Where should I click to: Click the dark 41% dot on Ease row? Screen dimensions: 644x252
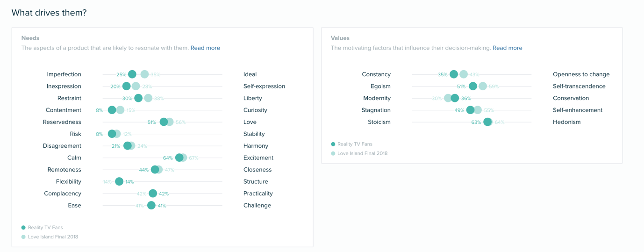(151, 206)
